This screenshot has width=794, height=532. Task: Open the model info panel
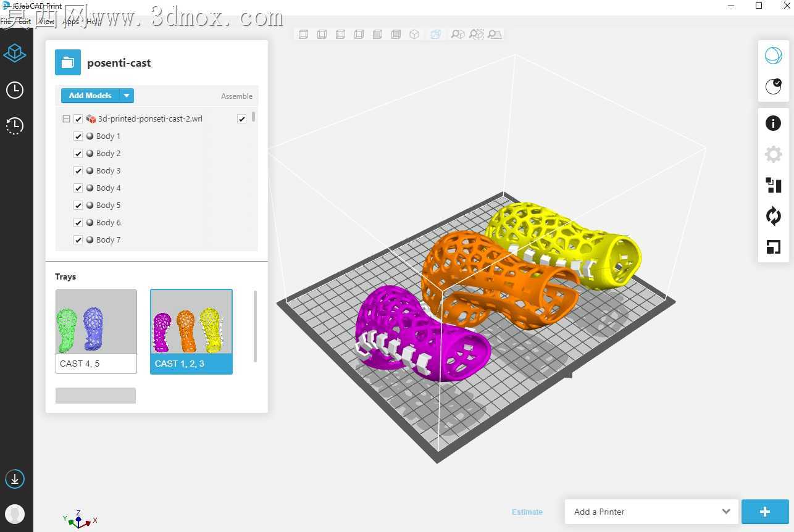tap(773, 123)
